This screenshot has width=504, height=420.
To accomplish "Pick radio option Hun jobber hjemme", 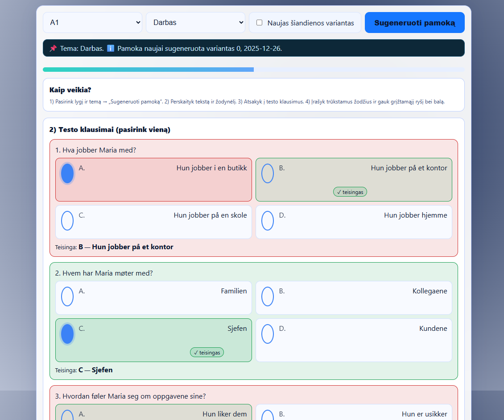I will [268, 221].
